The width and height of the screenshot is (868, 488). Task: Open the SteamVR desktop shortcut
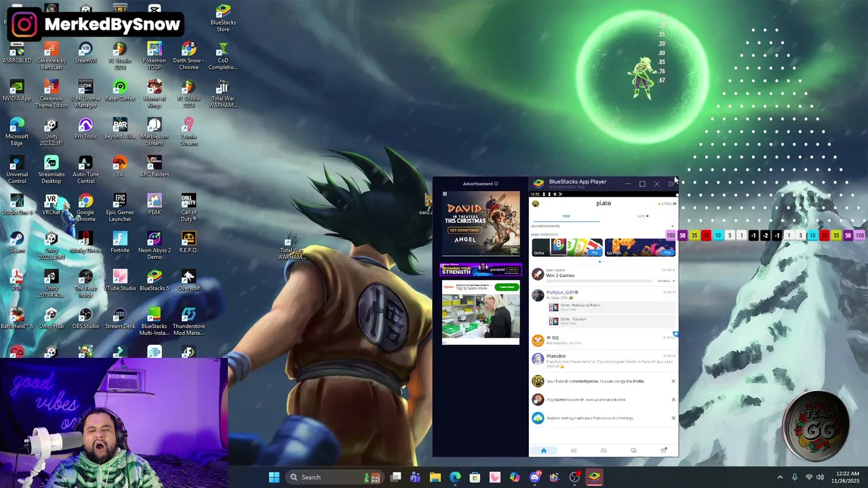(85, 54)
